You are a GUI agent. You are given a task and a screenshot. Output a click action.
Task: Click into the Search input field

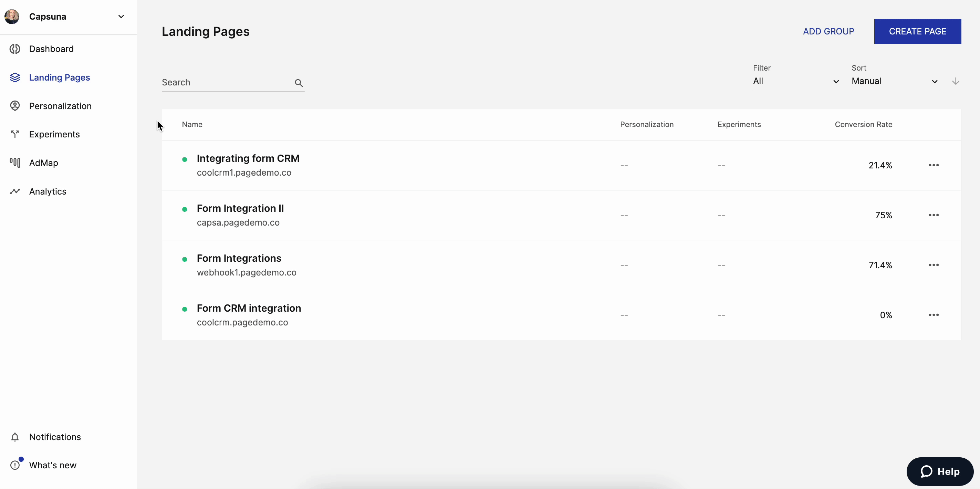tap(226, 82)
